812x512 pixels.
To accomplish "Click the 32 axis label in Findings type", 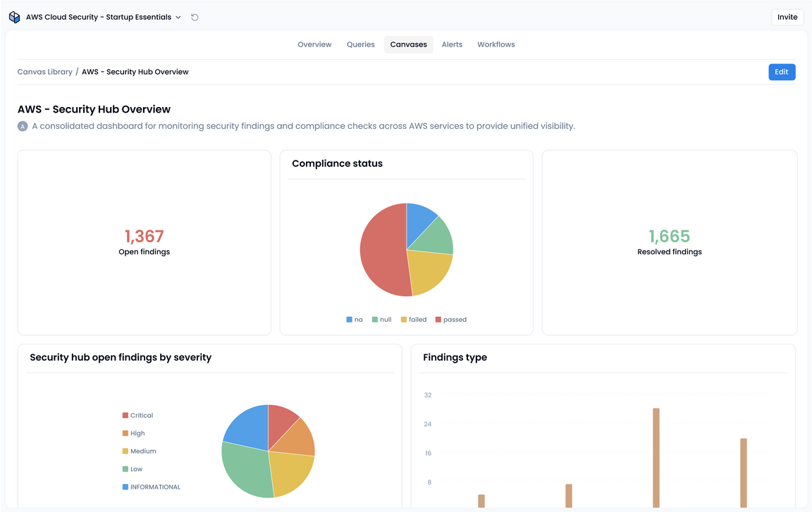I will tap(428, 395).
